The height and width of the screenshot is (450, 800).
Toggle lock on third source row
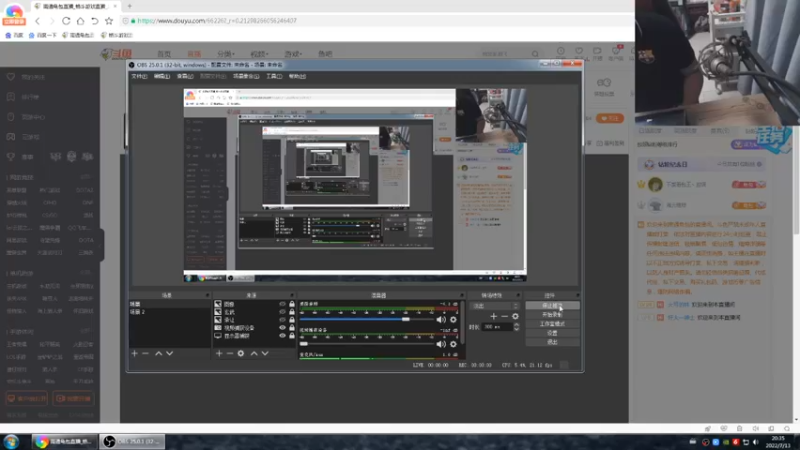292,320
